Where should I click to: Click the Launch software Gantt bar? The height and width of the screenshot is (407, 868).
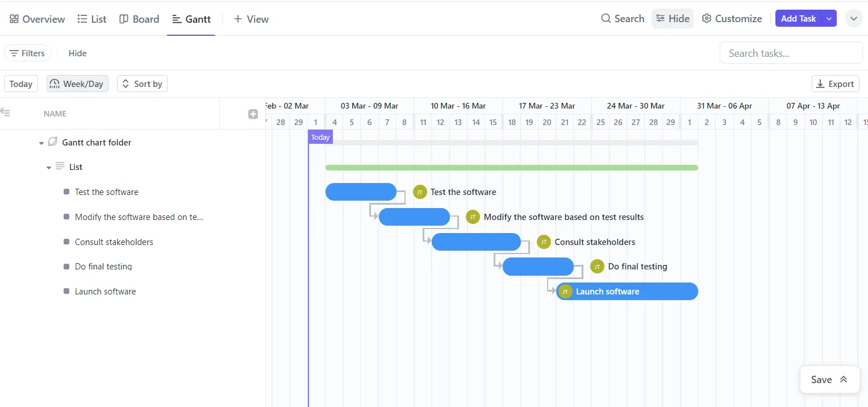coord(627,291)
